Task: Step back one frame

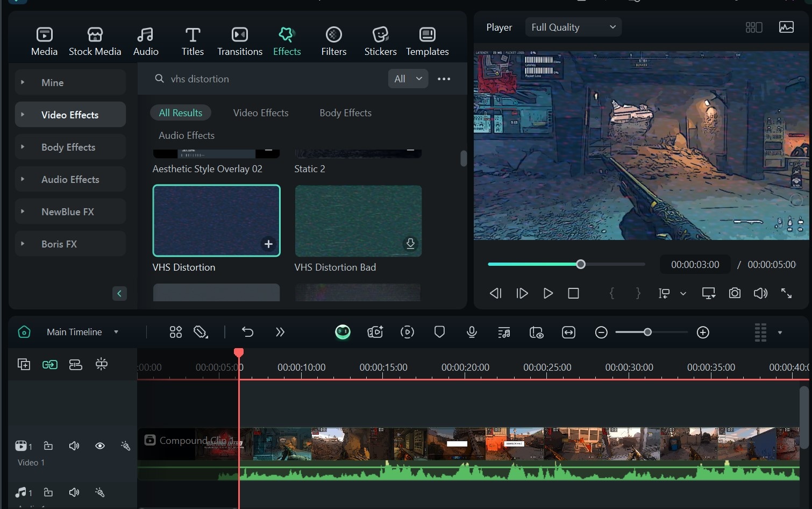Action: pyautogui.click(x=495, y=293)
